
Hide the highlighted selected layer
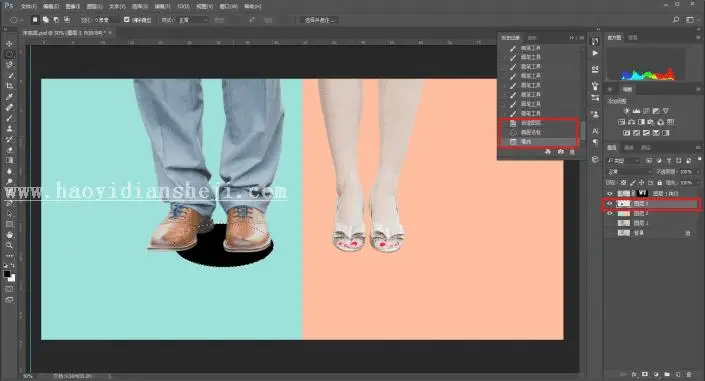click(x=610, y=204)
